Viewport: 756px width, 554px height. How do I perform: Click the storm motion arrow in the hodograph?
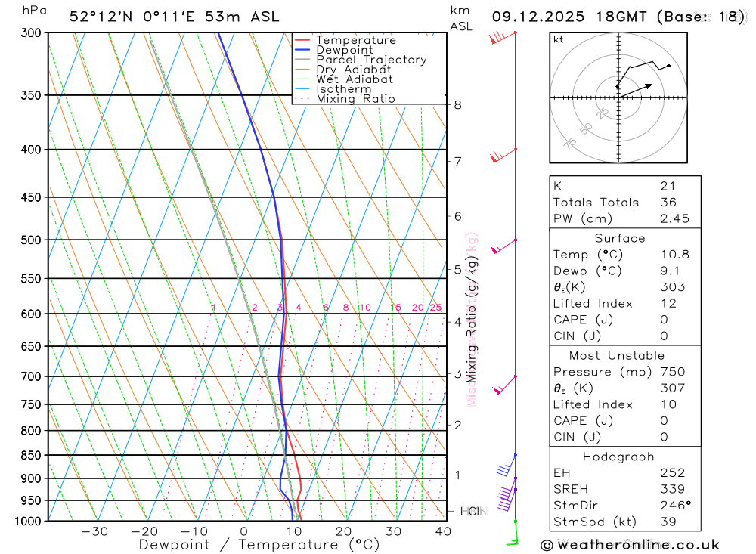pyautogui.click(x=635, y=89)
